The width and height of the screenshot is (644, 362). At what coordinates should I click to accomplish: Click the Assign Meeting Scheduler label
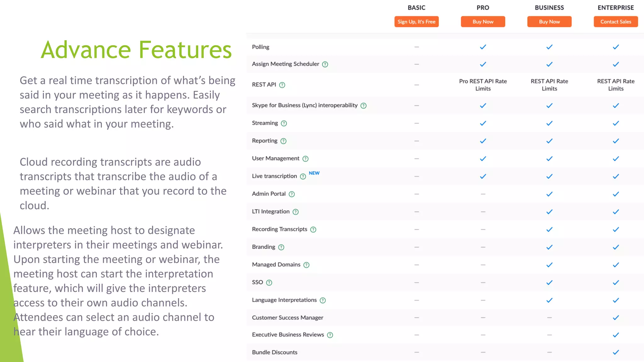285,64
